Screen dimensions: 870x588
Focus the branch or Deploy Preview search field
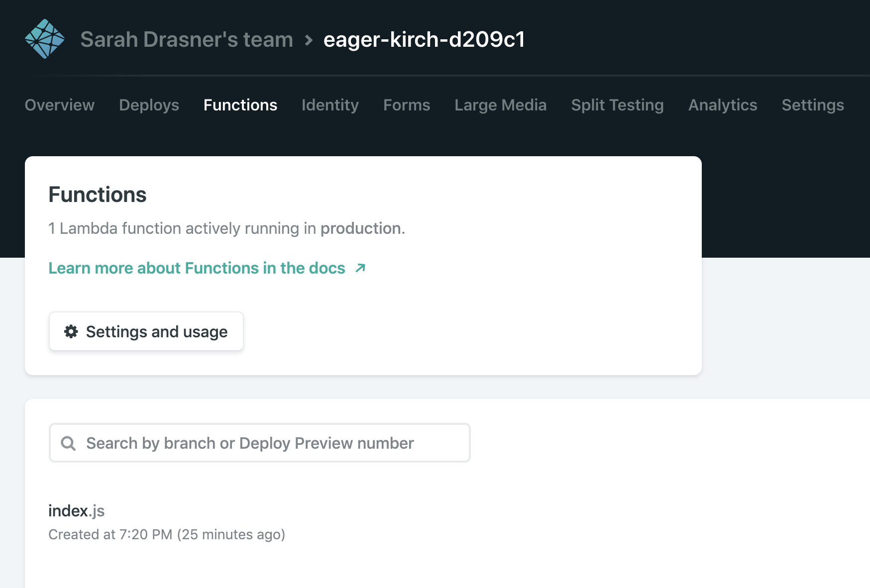coord(260,443)
